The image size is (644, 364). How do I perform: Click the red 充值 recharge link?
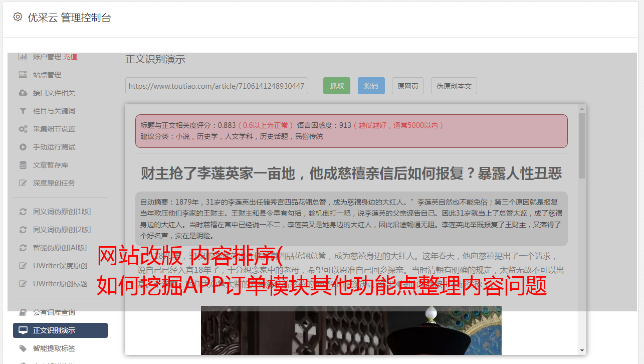tap(70, 57)
